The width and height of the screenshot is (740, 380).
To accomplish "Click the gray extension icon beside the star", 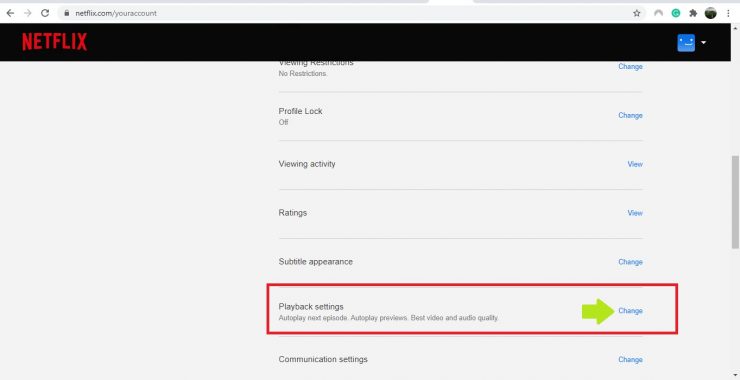I will (x=658, y=13).
